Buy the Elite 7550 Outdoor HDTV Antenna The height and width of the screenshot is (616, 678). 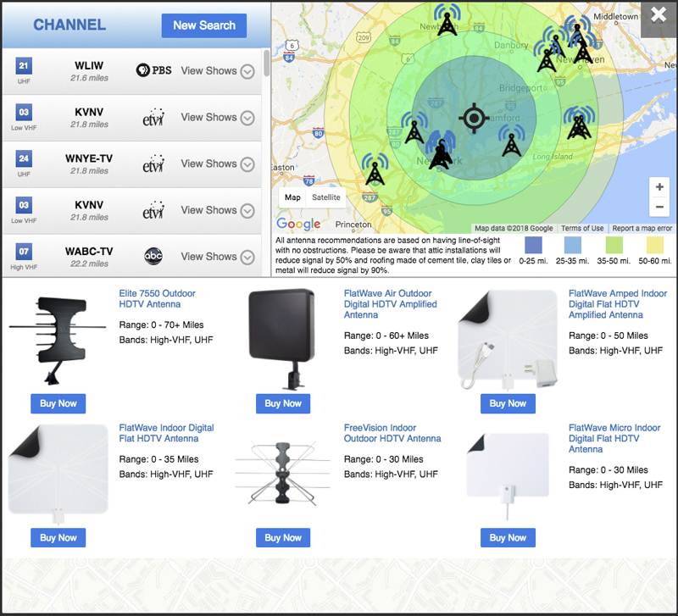58,403
